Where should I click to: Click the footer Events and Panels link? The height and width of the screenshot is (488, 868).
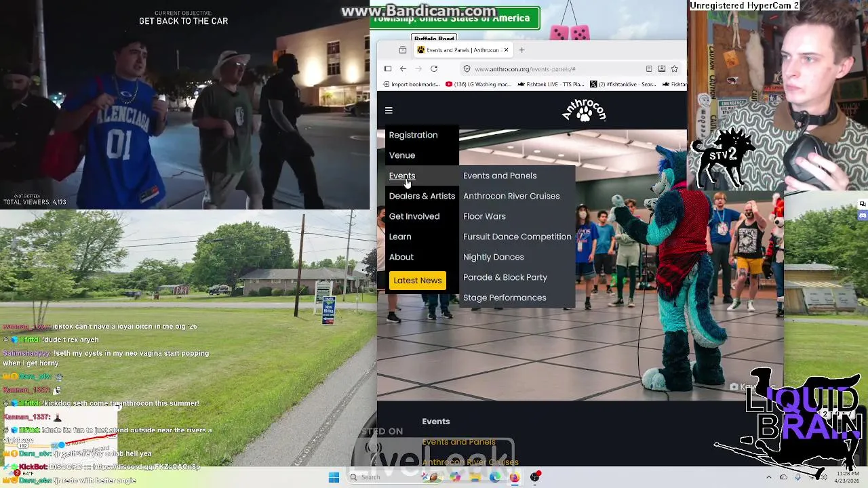[x=458, y=442]
